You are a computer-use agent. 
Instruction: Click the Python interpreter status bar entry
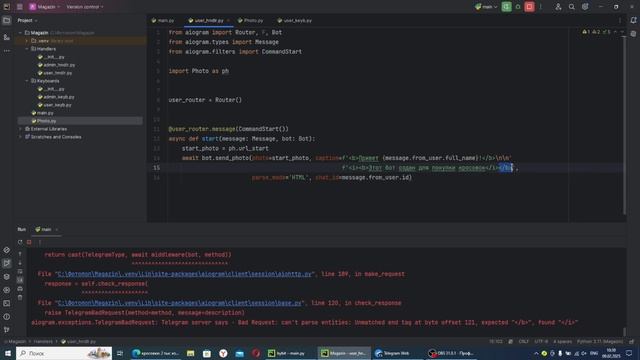pos(600,341)
